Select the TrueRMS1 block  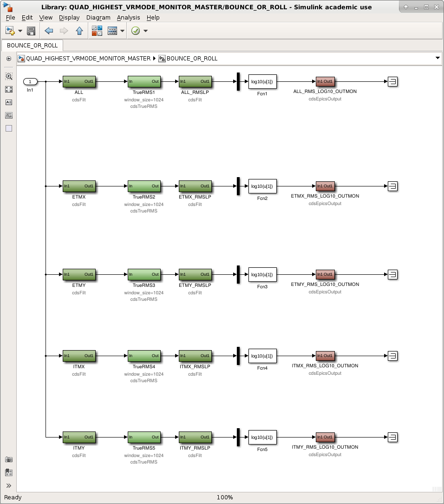pyautogui.click(x=144, y=82)
